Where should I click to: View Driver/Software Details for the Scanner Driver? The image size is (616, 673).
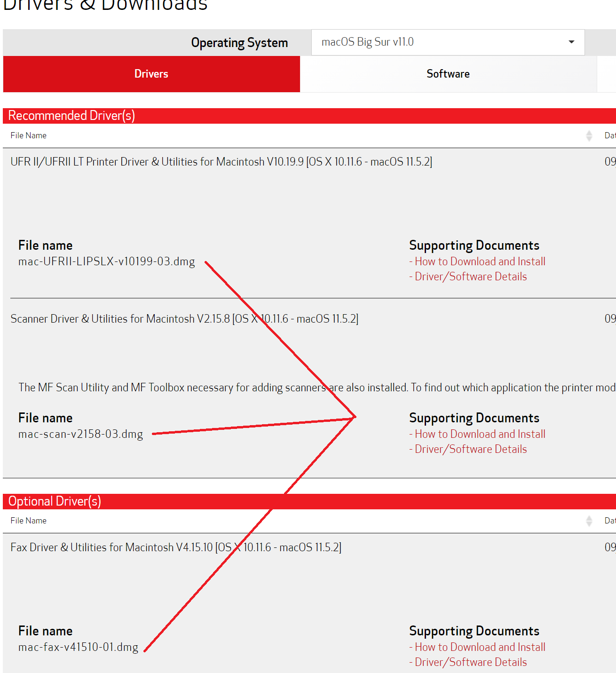tap(470, 449)
